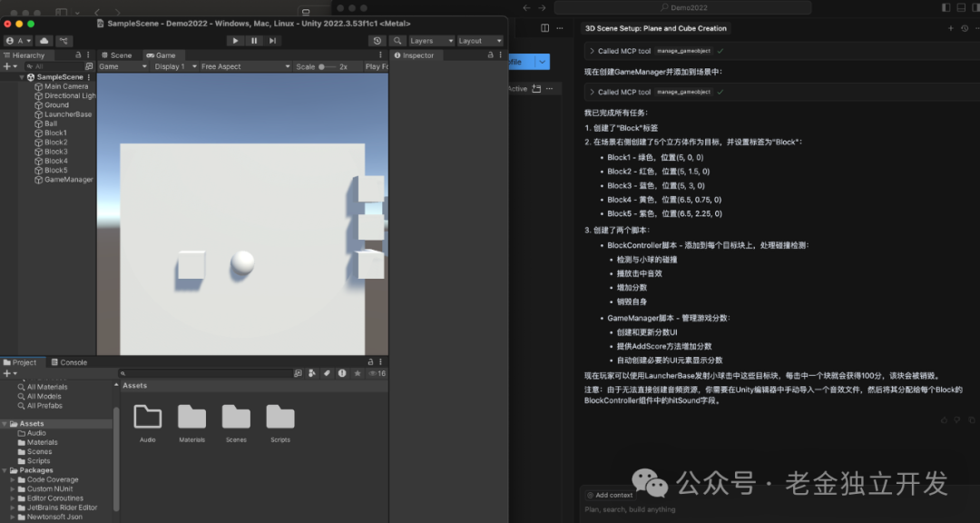Select the Inspector tab
Screen dimensions: 980x523
[414, 55]
